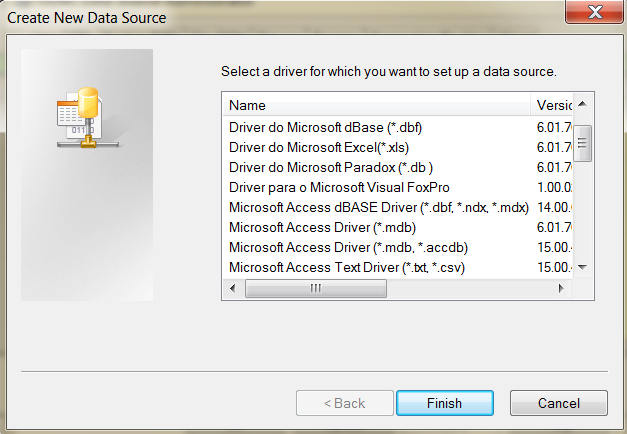This screenshot has width=627, height=434.
Task: Select Driver do Microsoft Excel(*.xls)
Action: (x=319, y=148)
